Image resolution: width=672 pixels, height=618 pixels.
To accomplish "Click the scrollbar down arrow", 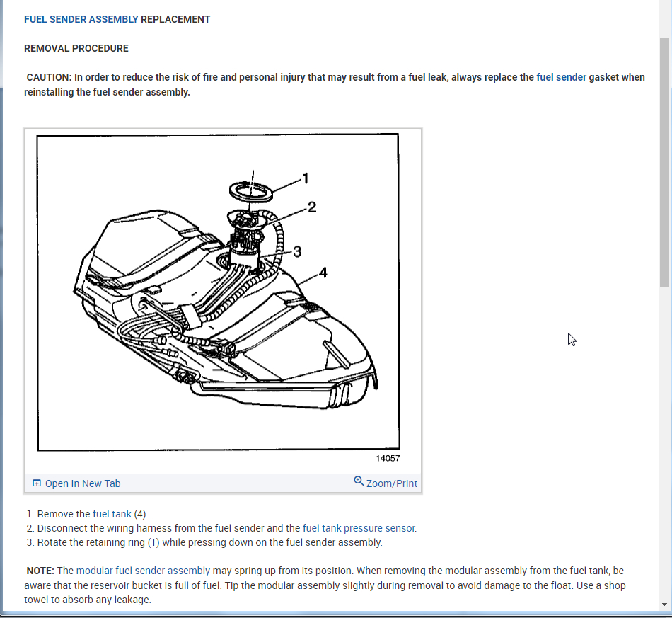I will point(664,605).
